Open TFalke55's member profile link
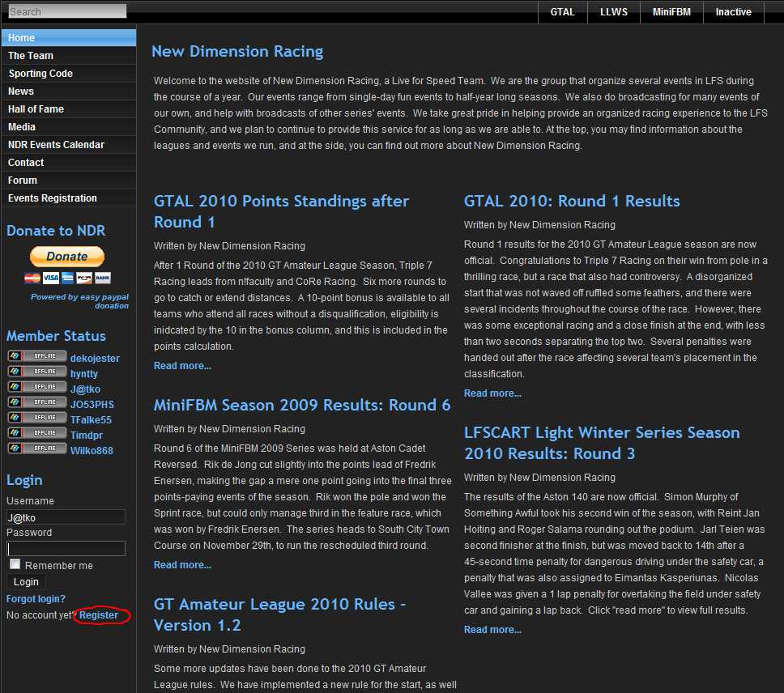This screenshot has height=693, width=784. tap(91, 419)
